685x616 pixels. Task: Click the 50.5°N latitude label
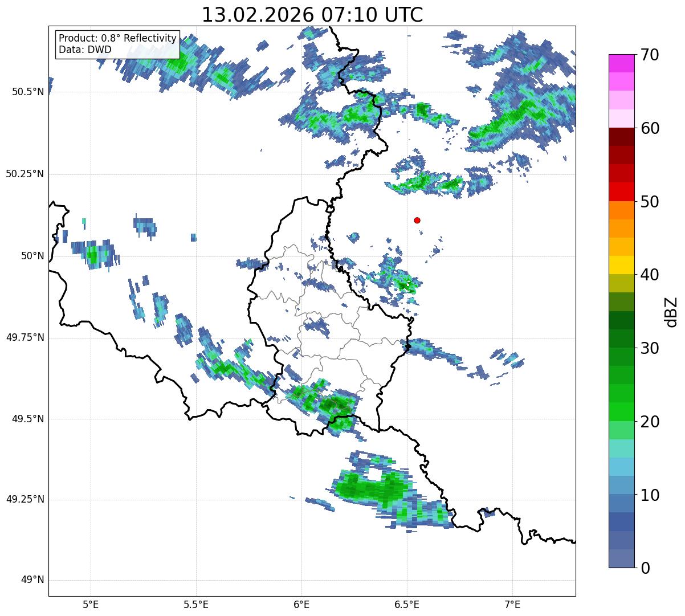(28, 92)
